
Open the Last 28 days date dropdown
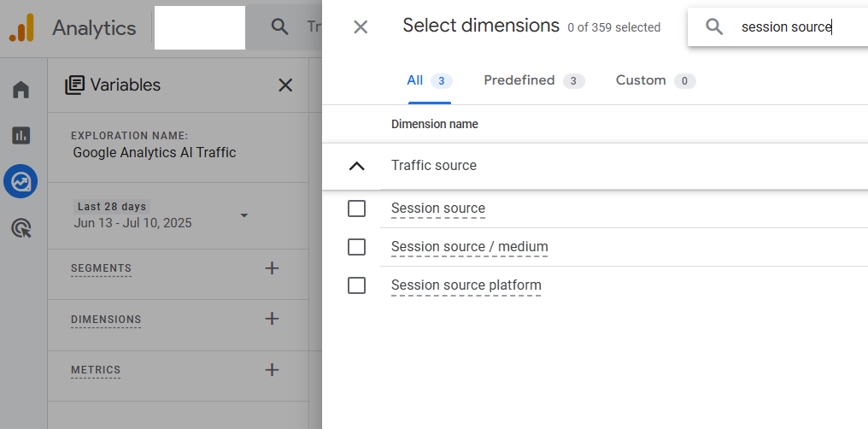[243, 215]
